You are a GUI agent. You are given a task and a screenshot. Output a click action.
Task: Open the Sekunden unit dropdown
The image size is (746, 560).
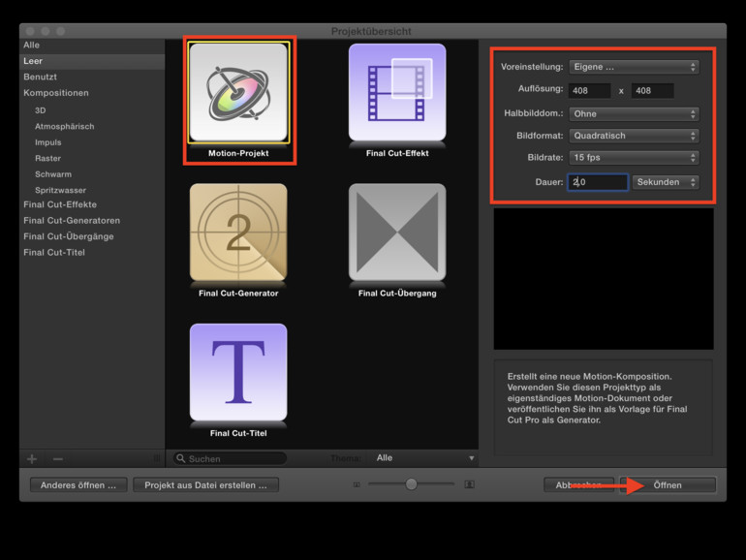click(x=666, y=182)
